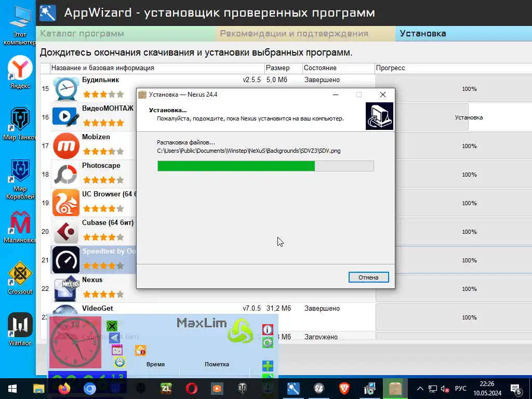Click the Nexus installer green progress bar
Screen dimensions: 532x399
(x=265, y=166)
